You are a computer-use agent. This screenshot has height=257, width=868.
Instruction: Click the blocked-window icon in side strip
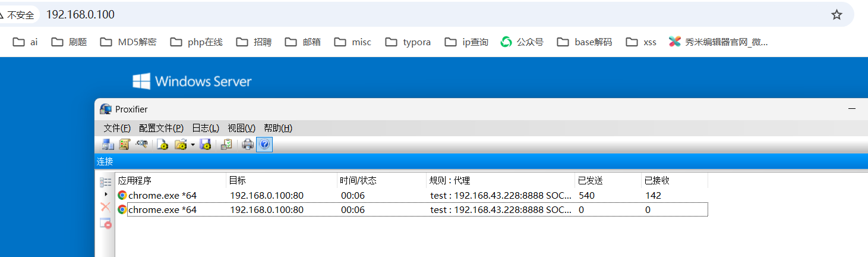[105, 223]
